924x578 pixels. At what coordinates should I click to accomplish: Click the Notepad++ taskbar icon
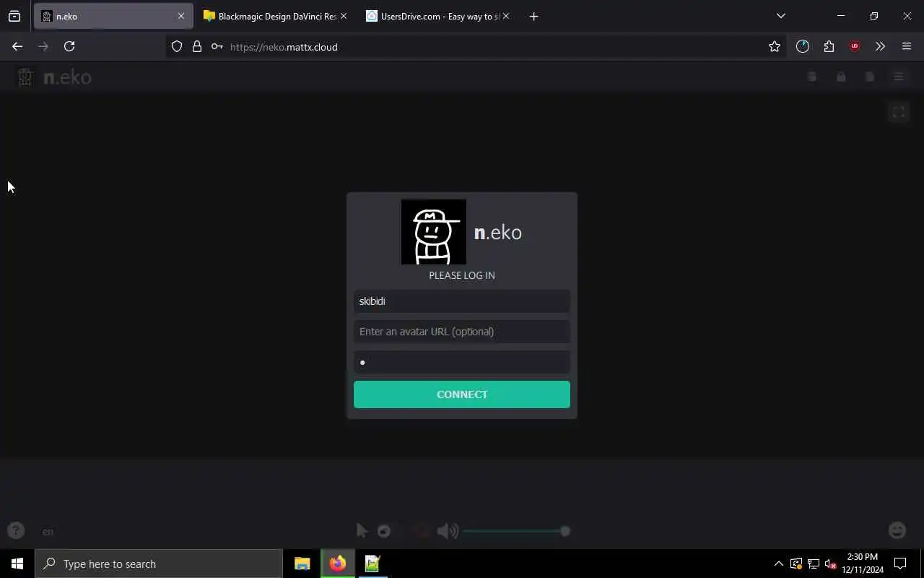coord(372,564)
